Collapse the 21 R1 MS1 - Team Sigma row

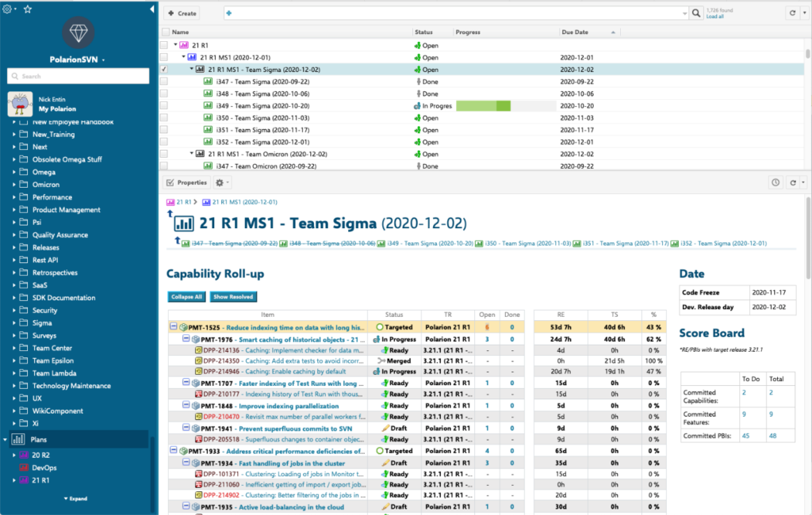pyautogui.click(x=192, y=69)
